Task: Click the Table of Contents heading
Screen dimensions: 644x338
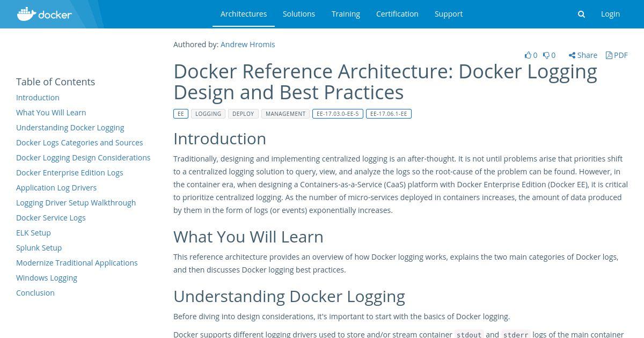Action: click(56, 82)
